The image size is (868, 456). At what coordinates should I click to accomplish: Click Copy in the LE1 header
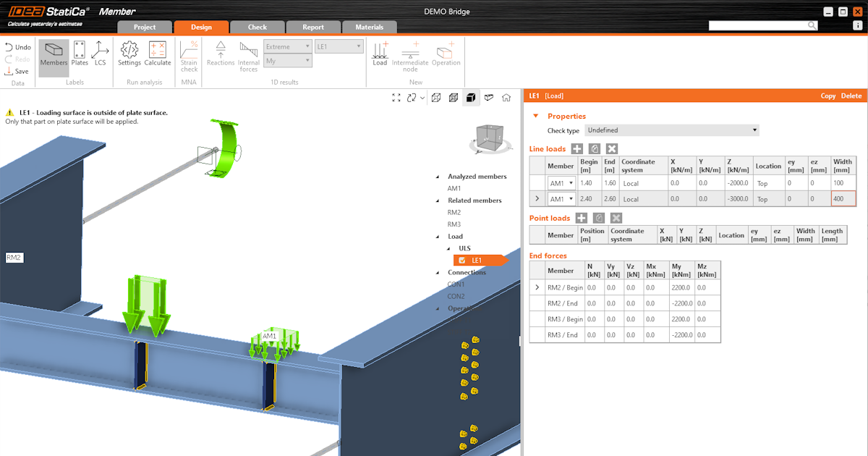(x=827, y=96)
